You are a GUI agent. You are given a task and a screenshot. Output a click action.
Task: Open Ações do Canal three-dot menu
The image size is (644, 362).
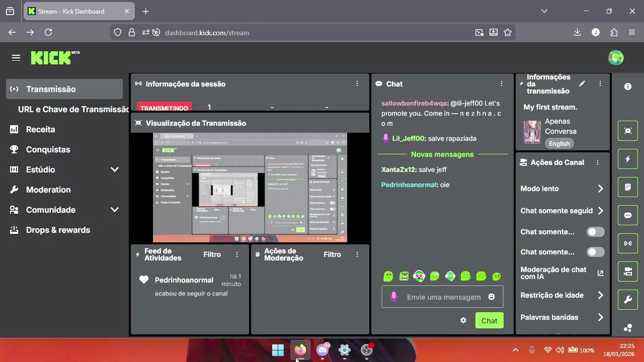pyautogui.click(x=598, y=162)
